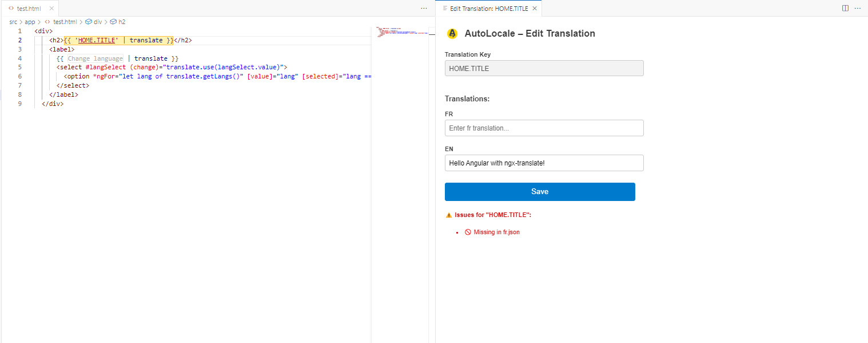Click the opening <label> tag line
The height and width of the screenshot is (343, 868).
tap(62, 49)
